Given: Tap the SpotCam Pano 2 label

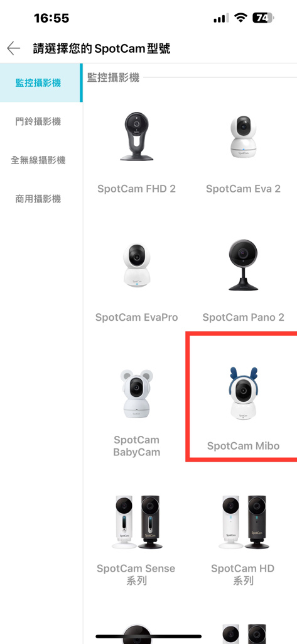Looking at the screenshot, I should coord(243,318).
